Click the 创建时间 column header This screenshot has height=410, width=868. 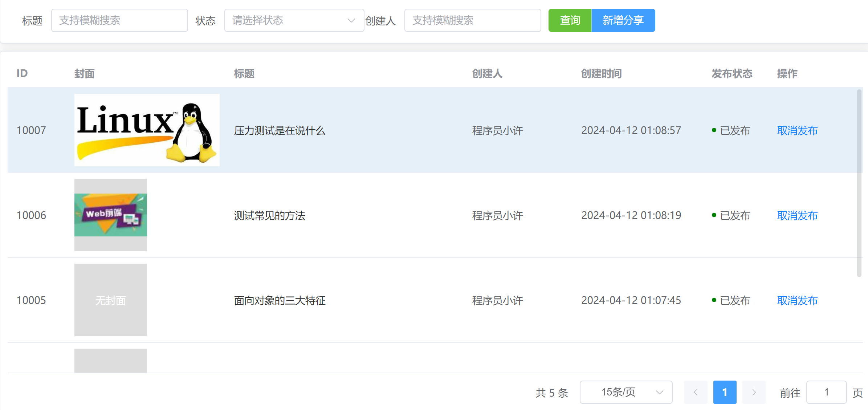pyautogui.click(x=601, y=74)
